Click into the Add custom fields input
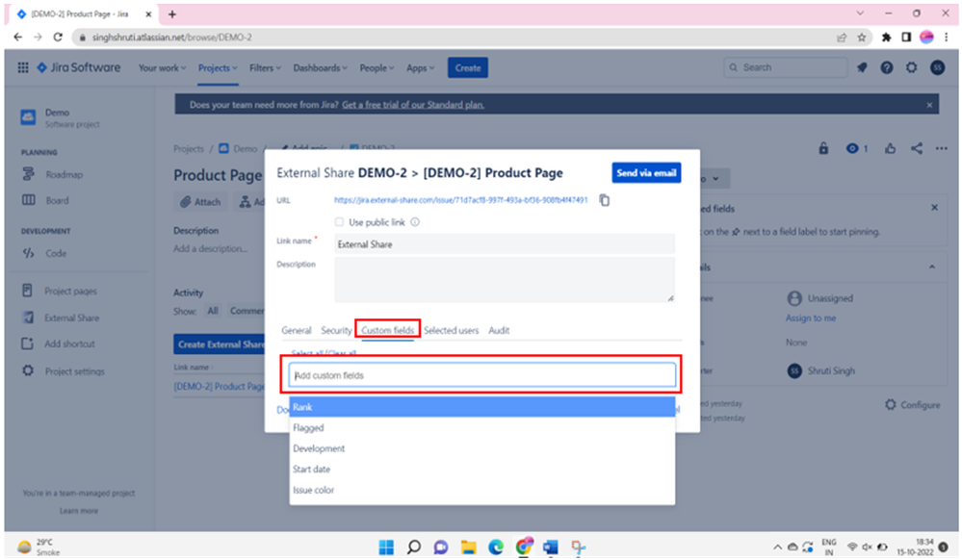 (x=482, y=375)
